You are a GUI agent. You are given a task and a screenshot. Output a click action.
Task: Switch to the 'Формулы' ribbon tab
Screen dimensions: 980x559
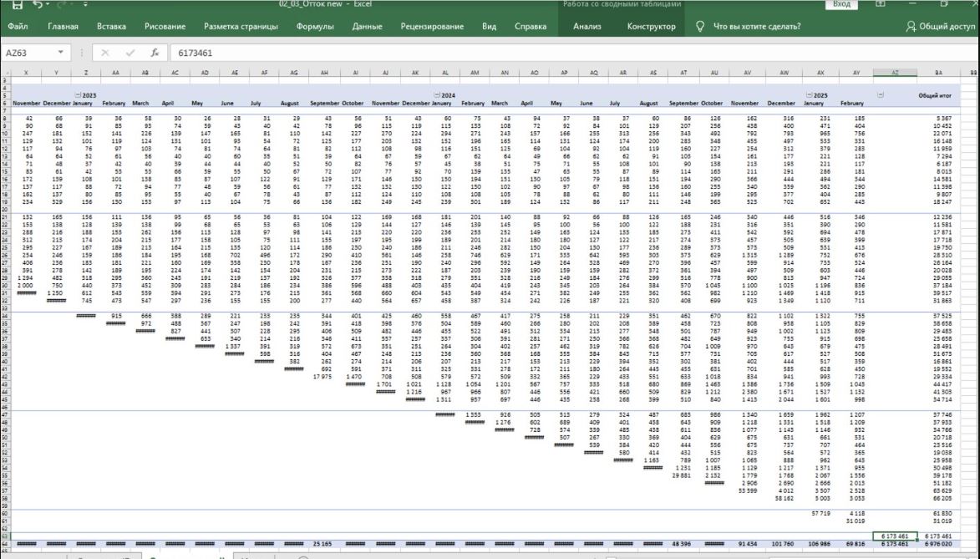[315, 27]
